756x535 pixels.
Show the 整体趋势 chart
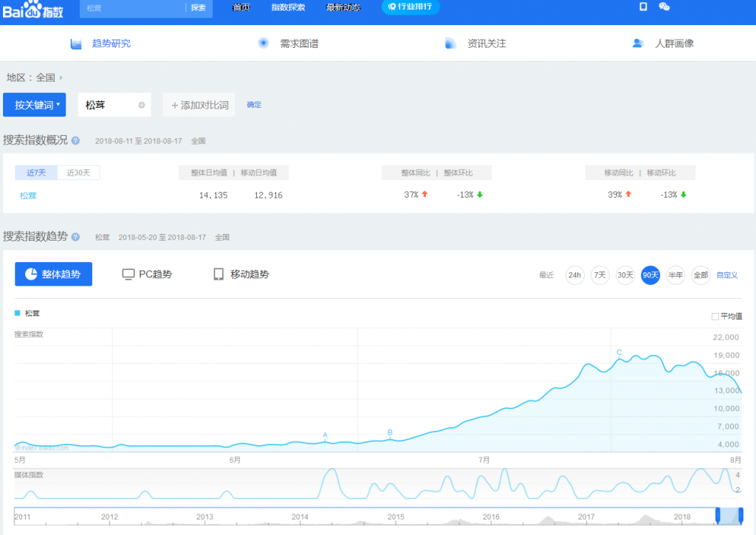pos(53,275)
